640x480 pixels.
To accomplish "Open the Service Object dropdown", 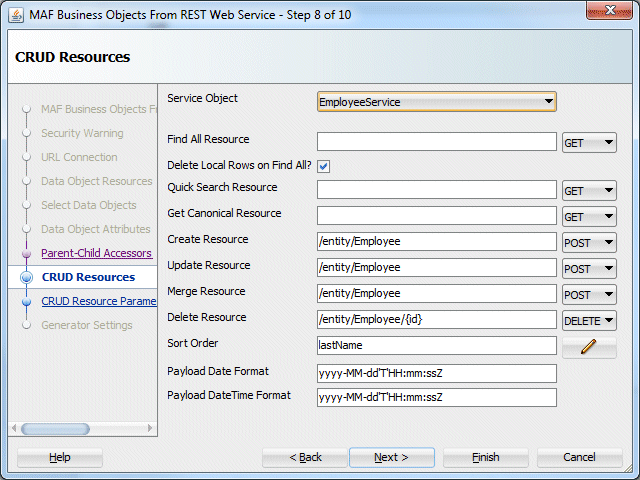I will tap(437, 102).
